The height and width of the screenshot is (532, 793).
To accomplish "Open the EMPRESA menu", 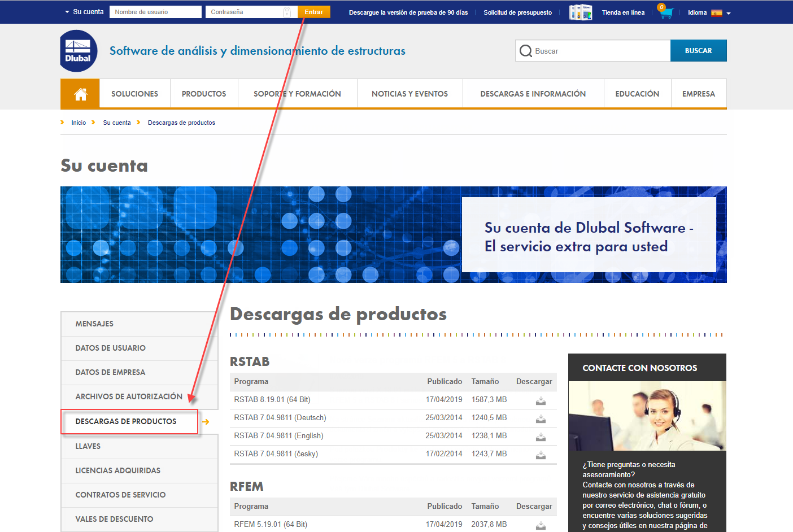I will [x=699, y=94].
